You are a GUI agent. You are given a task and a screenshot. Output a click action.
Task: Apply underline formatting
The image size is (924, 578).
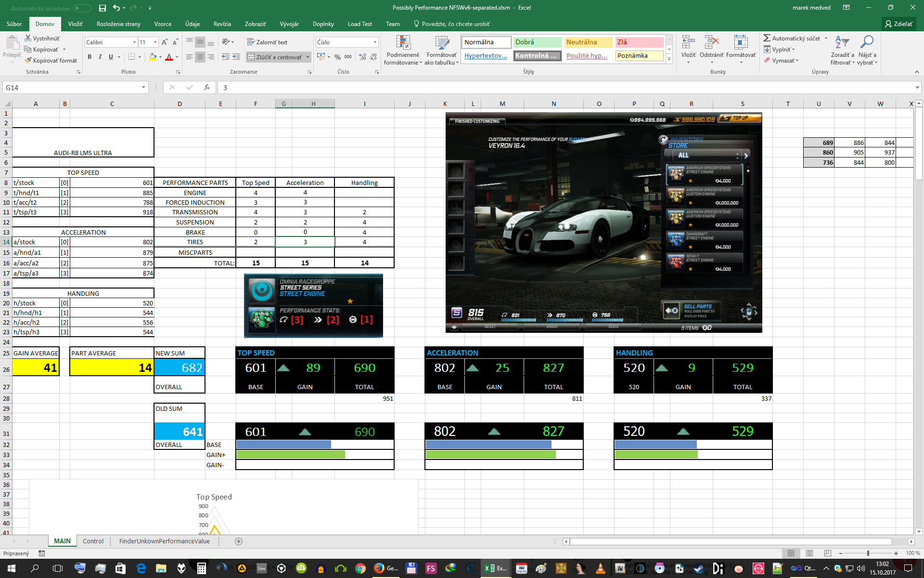point(111,57)
